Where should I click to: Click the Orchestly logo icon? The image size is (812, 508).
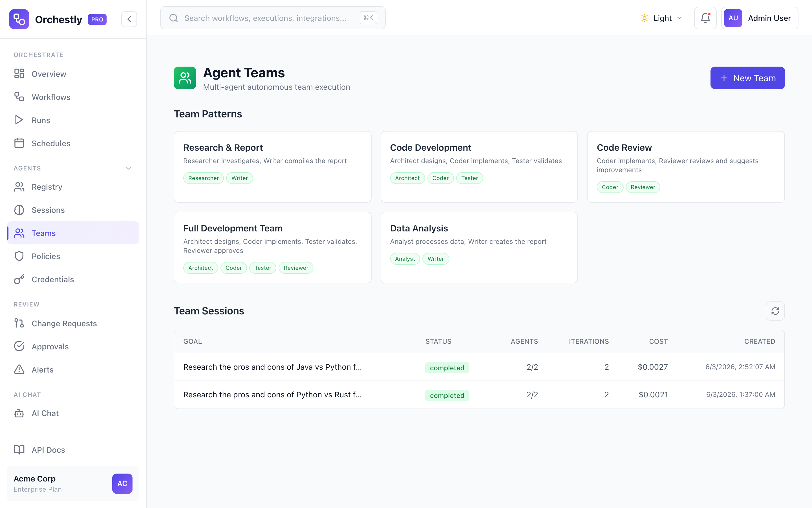[x=19, y=19]
